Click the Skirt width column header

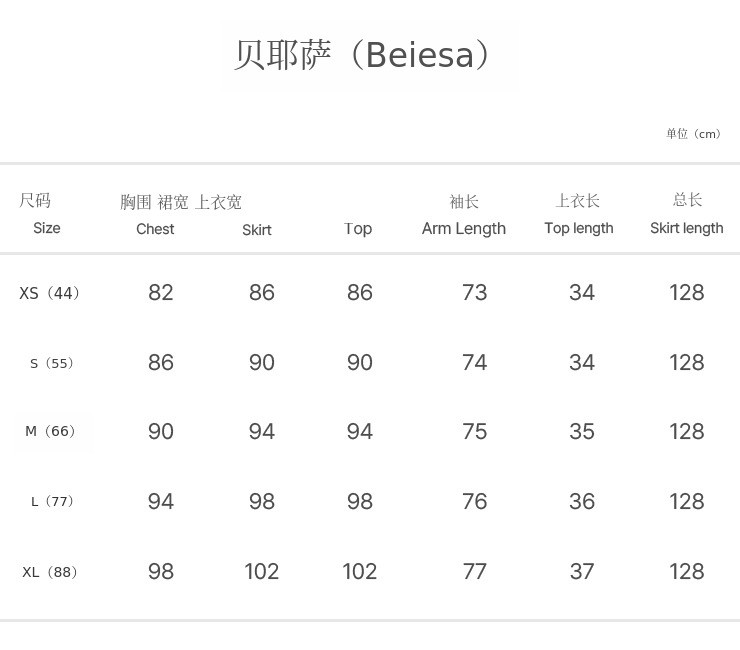pyautogui.click(x=257, y=230)
